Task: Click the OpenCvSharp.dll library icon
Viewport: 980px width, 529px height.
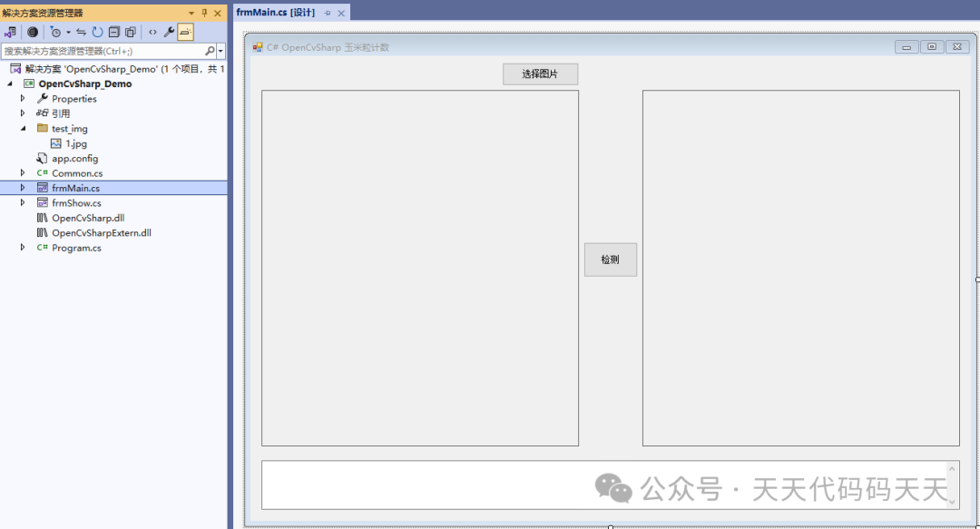Action: 42,218
